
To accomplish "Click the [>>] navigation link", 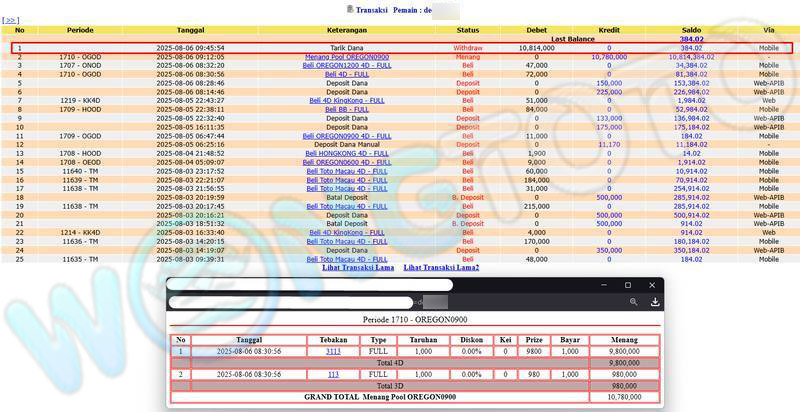I will (x=10, y=20).
